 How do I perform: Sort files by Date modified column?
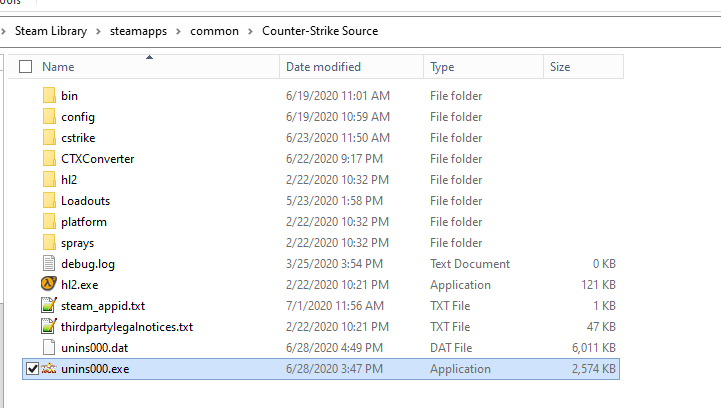(x=323, y=67)
